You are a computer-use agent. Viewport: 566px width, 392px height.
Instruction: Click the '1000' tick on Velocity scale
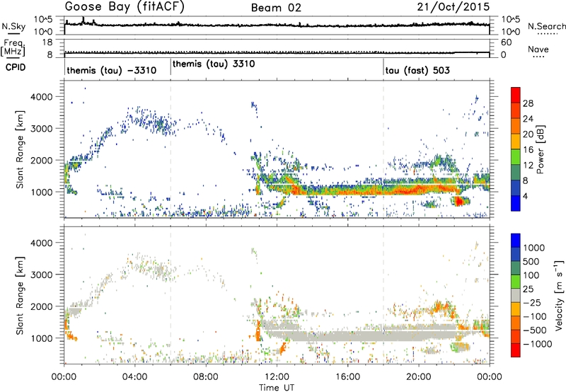[534, 248]
